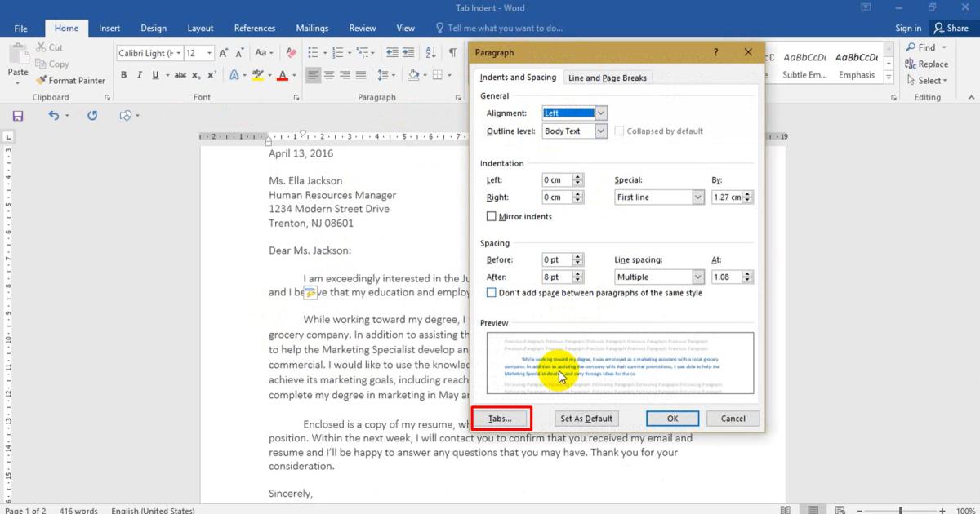Click the Decrease Indent icon
The height and width of the screenshot is (514, 980).
tap(392, 53)
